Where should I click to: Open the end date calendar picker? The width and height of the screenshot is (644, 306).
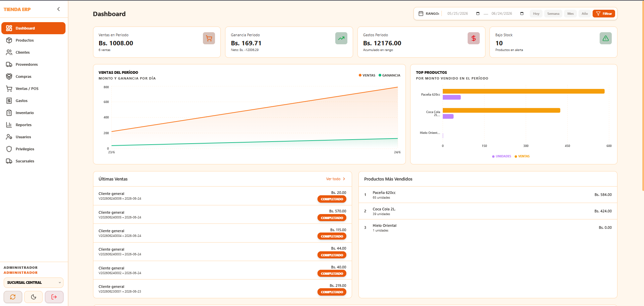[x=522, y=13]
